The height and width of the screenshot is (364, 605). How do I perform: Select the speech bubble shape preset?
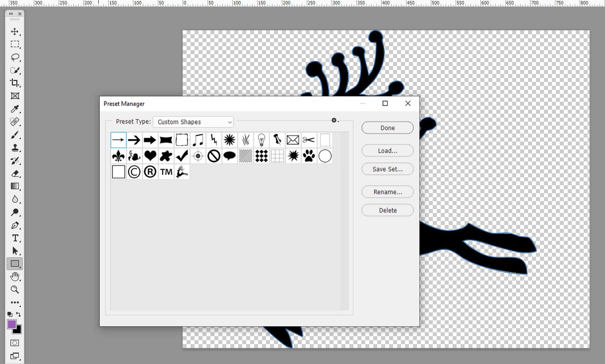click(230, 156)
